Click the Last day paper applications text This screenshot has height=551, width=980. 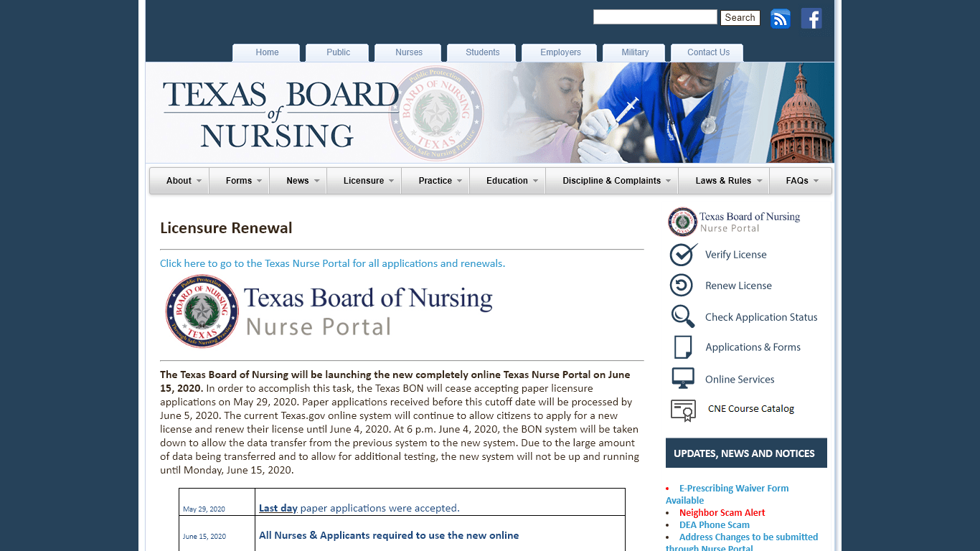(359, 508)
